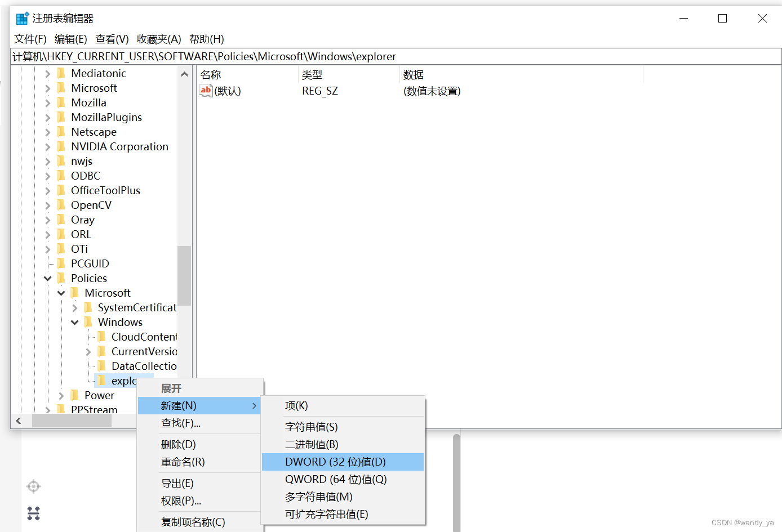
Task: Create new 多字符串值(M) from submenu
Action: (x=343, y=497)
